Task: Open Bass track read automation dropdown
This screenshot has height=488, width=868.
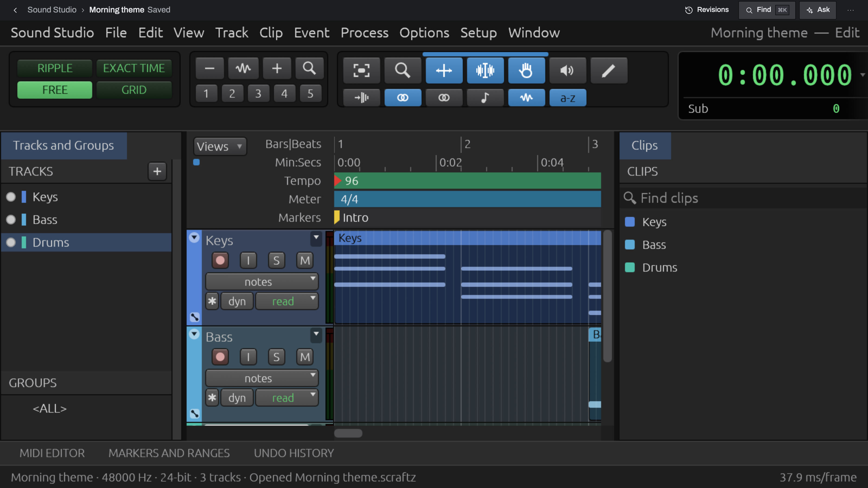Action: click(x=287, y=398)
